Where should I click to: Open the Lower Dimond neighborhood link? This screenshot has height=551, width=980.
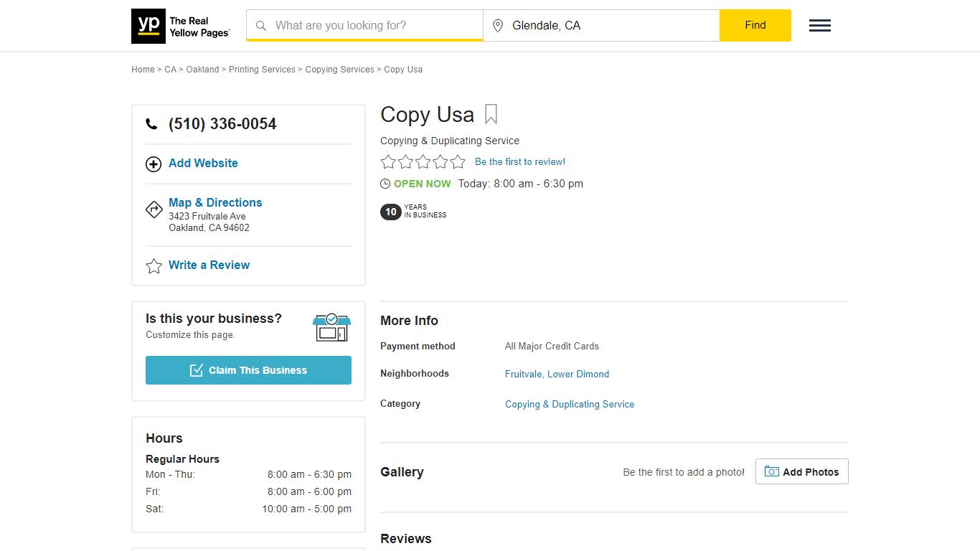coord(578,374)
